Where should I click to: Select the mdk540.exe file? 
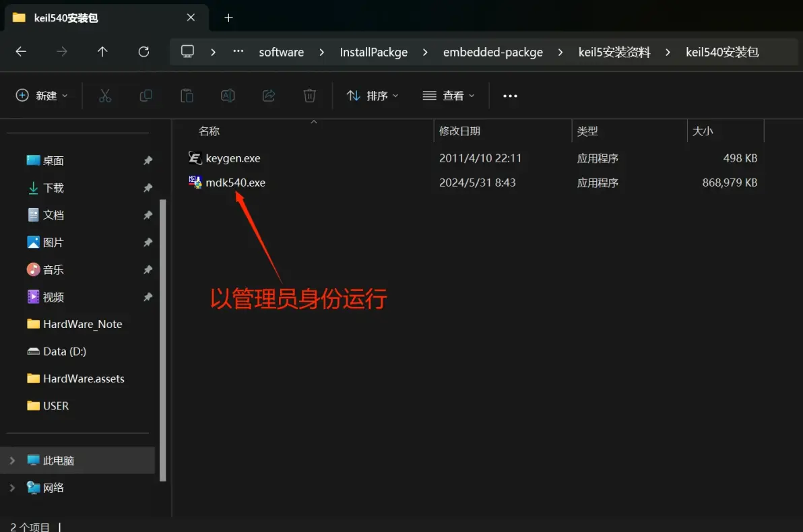[235, 182]
